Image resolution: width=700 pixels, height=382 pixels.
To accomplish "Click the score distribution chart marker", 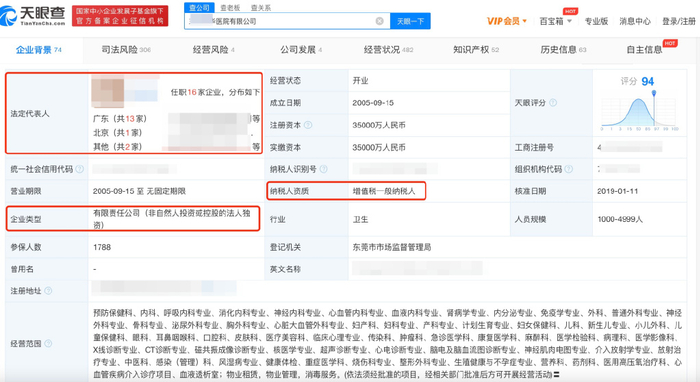I will [x=654, y=93].
